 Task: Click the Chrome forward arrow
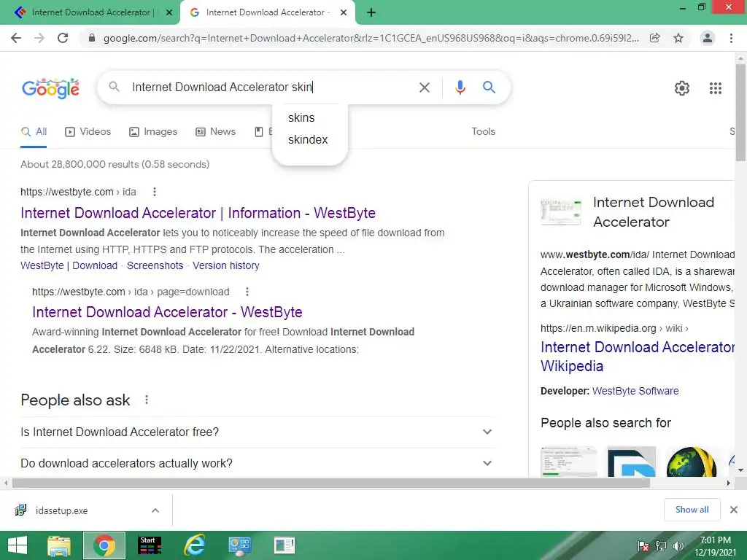coord(39,38)
